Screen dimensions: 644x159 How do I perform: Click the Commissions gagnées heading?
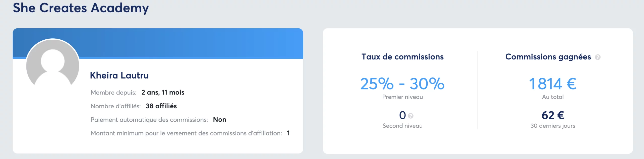[x=548, y=57]
